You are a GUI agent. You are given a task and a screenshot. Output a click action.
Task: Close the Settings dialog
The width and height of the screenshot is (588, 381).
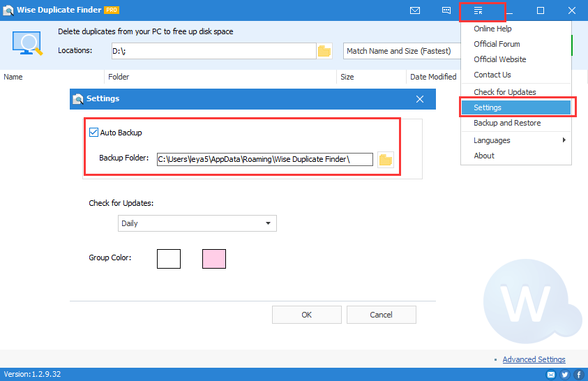tap(420, 99)
